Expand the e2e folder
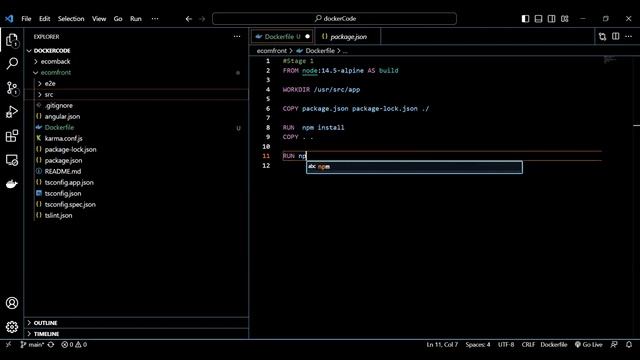Viewport: 640px width, 360px height. click(x=50, y=84)
